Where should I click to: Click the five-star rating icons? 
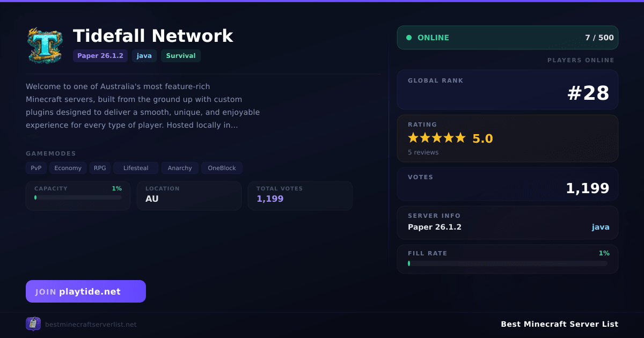[x=437, y=138]
